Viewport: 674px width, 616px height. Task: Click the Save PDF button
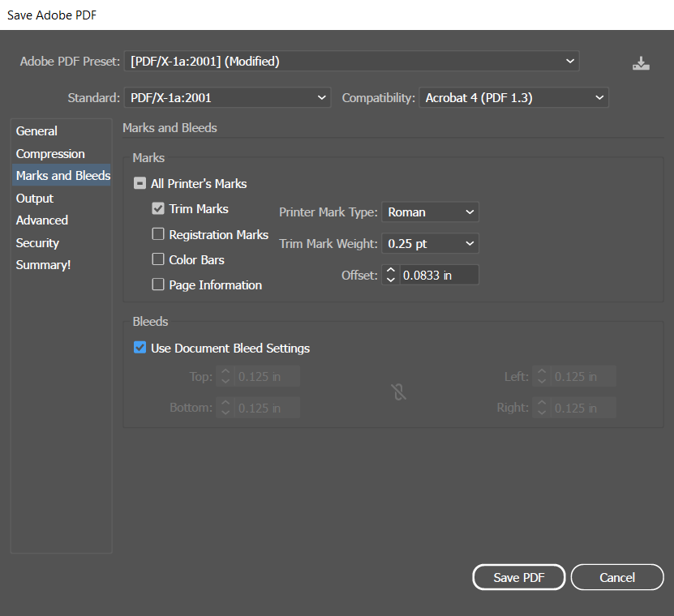(519, 577)
